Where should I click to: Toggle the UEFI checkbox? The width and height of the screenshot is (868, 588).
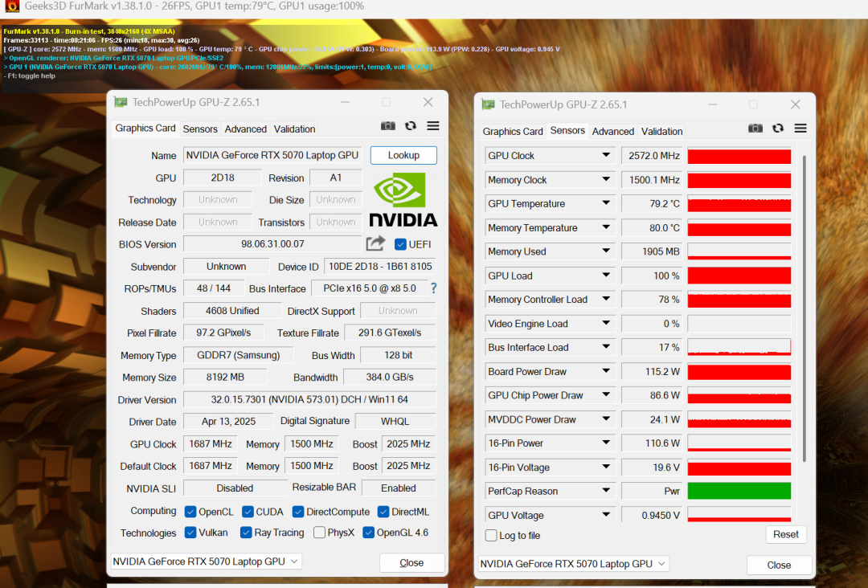pos(400,244)
